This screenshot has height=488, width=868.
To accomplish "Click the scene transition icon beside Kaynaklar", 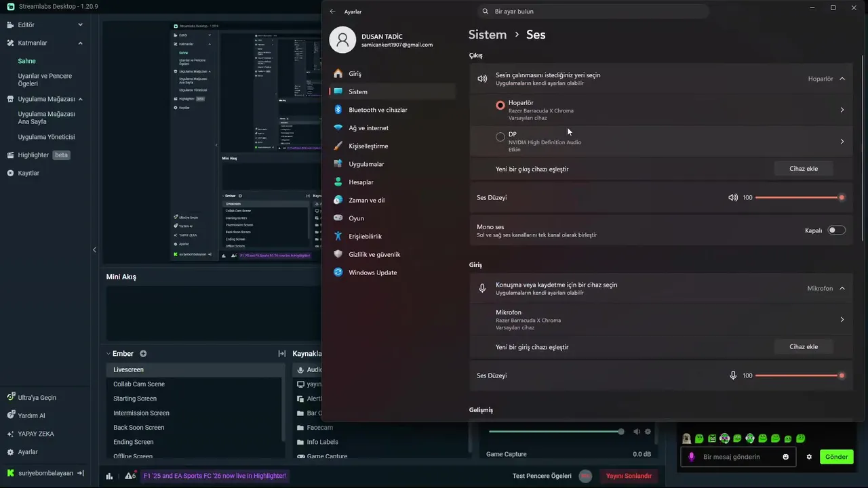I will (x=282, y=354).
